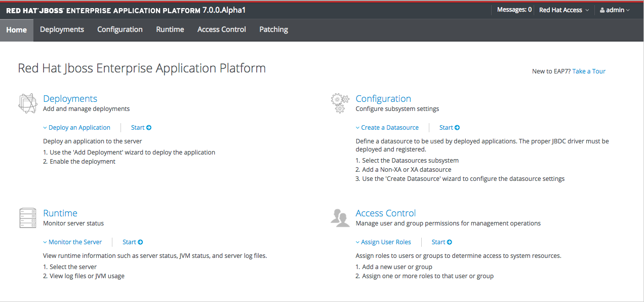The height and width of the screenshot is (302, 644).
Task: Click the Red Hat JBoss product logo text
Action: click(x=126, y=10)
